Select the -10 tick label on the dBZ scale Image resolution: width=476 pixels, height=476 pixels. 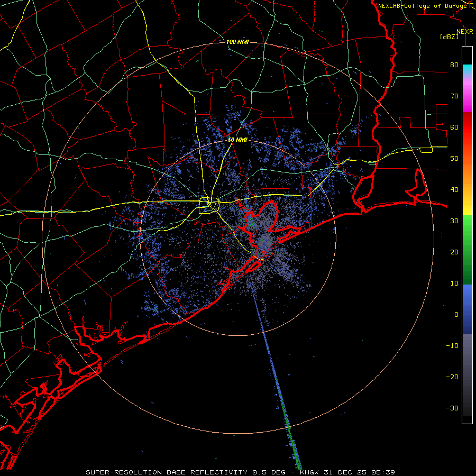(x=452, y=346)
